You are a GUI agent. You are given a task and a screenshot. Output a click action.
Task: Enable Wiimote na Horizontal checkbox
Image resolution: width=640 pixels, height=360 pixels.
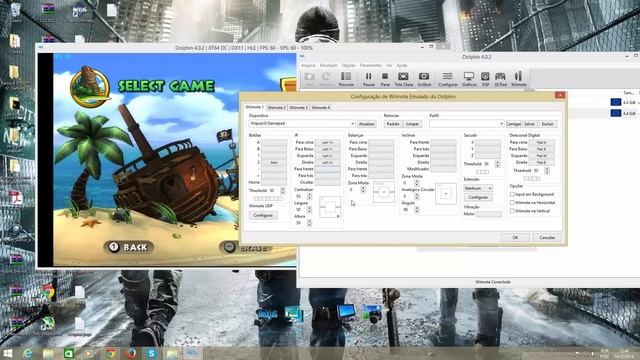[x=512, y=202]
